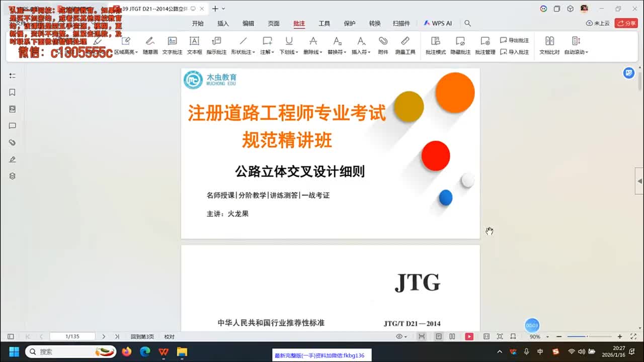Open the 保护 ribbon tab
Image resolution: width=644 pixels, height=362 pixels.
coord(350,23)
